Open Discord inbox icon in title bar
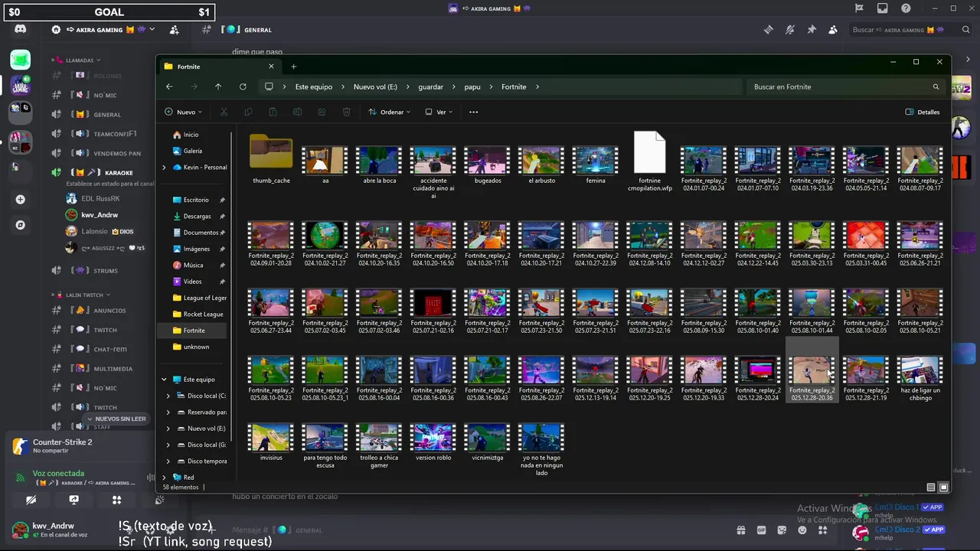 pos(883,8)
